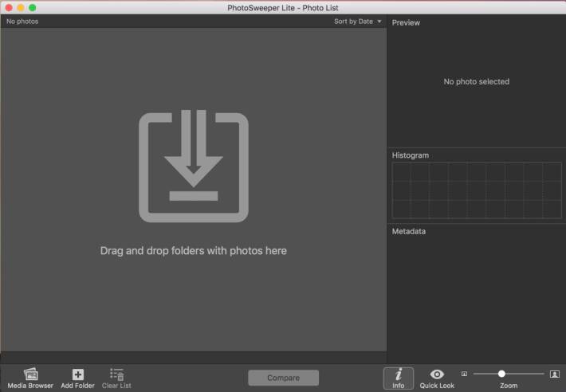Maximize the window with green button

[32, 8]
